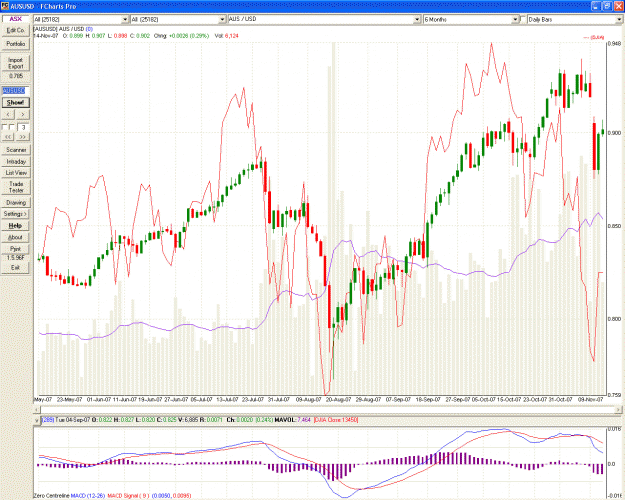Viewport: 625px width, 500px height.
Task: Go to previous symbol with single left arrow
Action: point(8,115)
